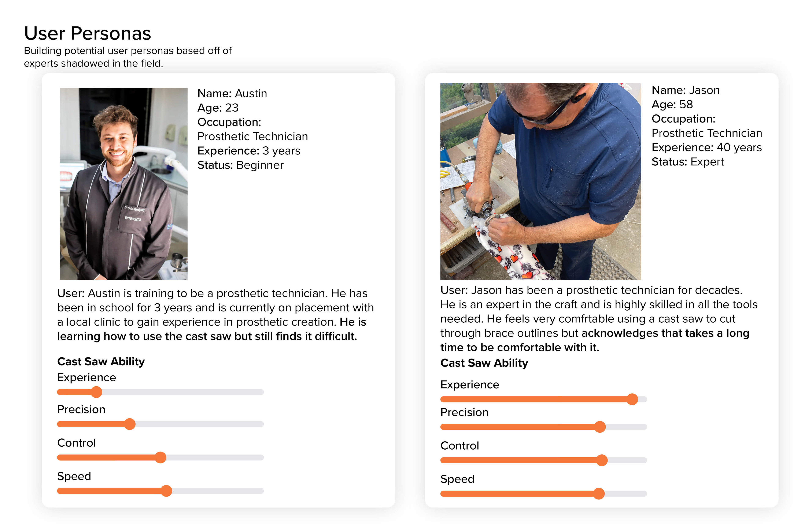Click Jason's Speed slider handle

pyautogui.click(x=599, y=494)
